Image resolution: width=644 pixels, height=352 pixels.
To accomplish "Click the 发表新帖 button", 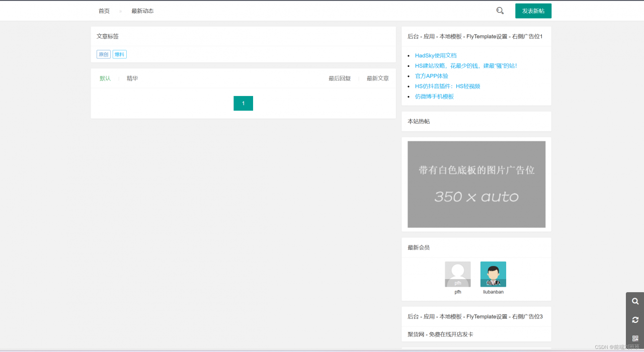I will [533, 10].
